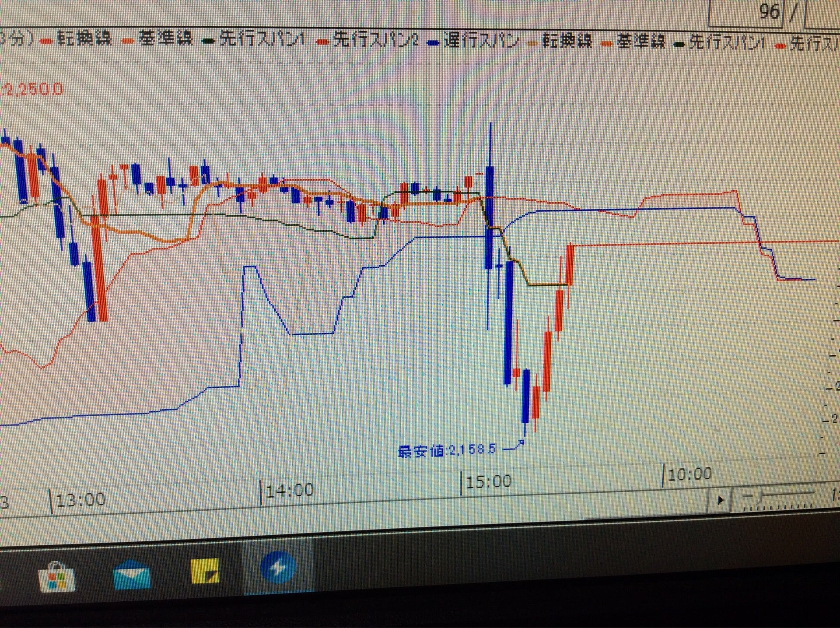The width and height of the screenshot is (840, 628).
Task: Launch the yellow Sticky Notes taskbar icon
Action: [205, 571]
